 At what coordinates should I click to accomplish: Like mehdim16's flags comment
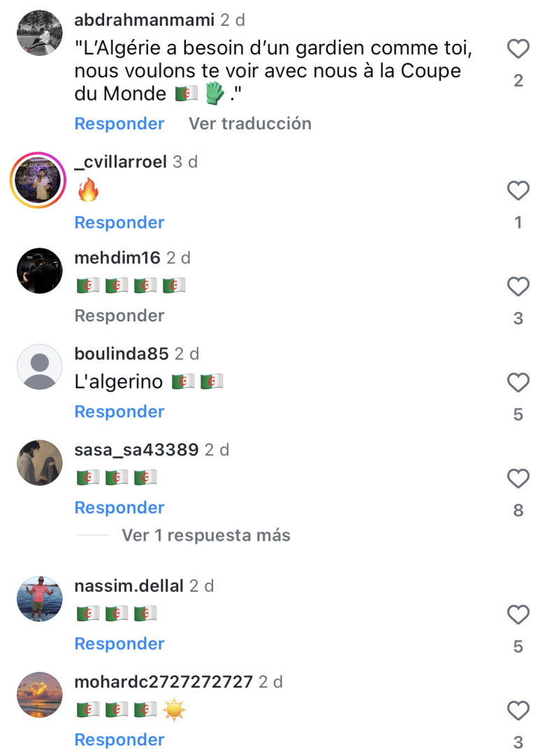pos(518,286)
